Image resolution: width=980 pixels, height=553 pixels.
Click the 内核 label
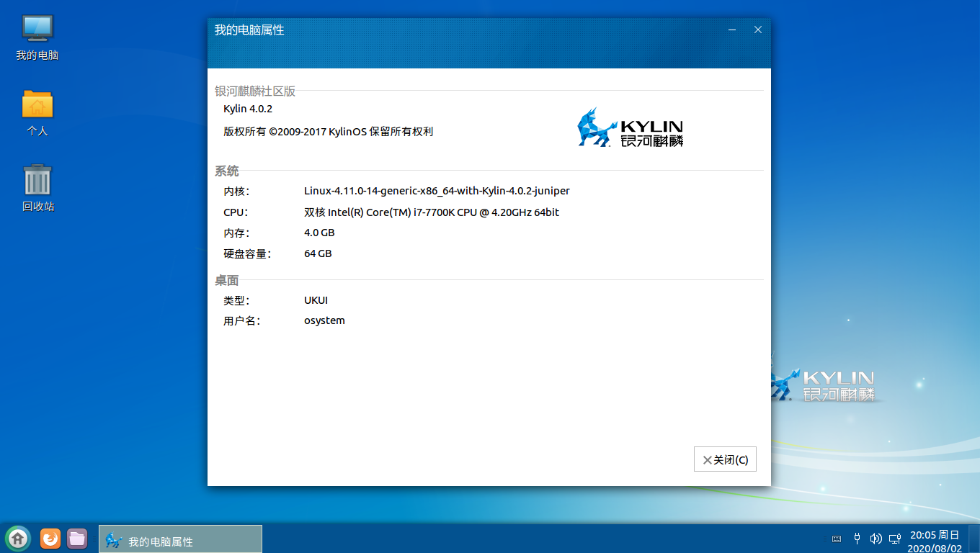[236, 192]
